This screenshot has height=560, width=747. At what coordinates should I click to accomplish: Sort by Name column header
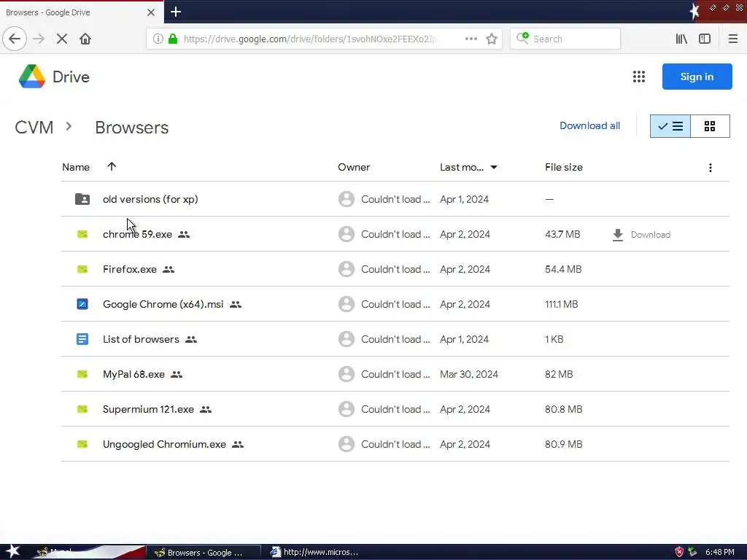point(76,167)
